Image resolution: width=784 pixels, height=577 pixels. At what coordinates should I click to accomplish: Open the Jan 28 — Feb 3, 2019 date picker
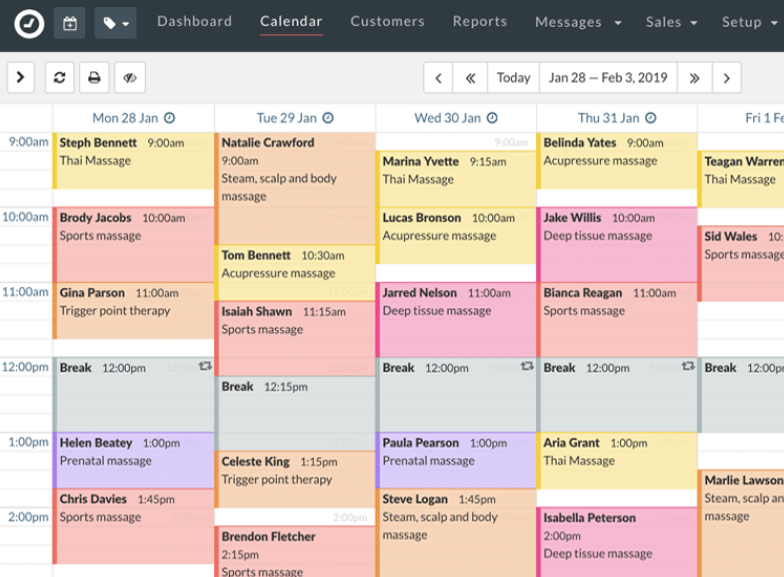click(x=608, y=77)
